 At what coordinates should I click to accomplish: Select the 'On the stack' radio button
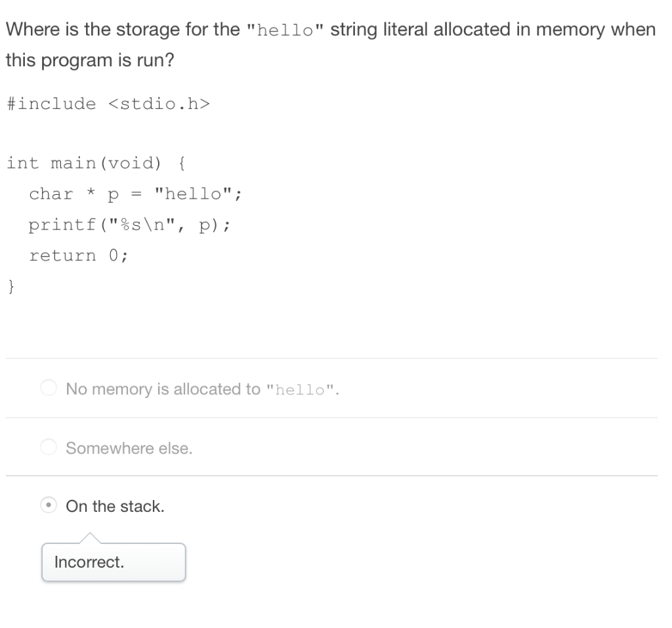[48, 506]
